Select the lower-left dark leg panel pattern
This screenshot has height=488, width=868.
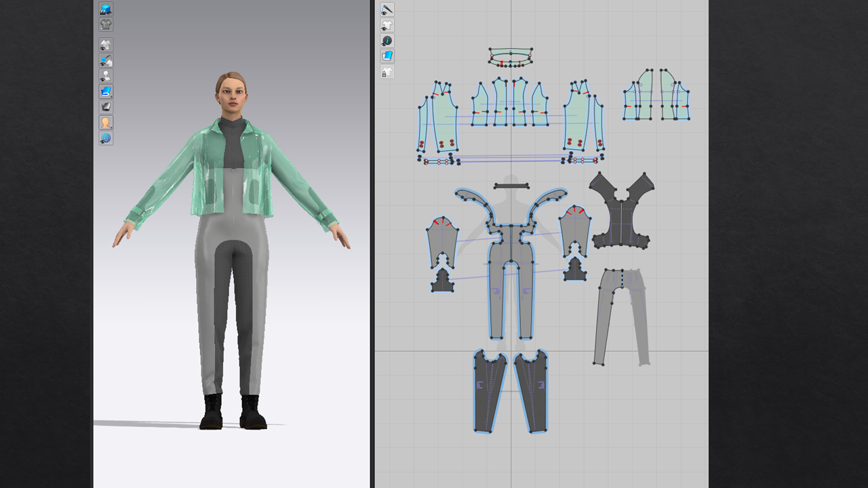pyautogui.click(x=490, y=392)
